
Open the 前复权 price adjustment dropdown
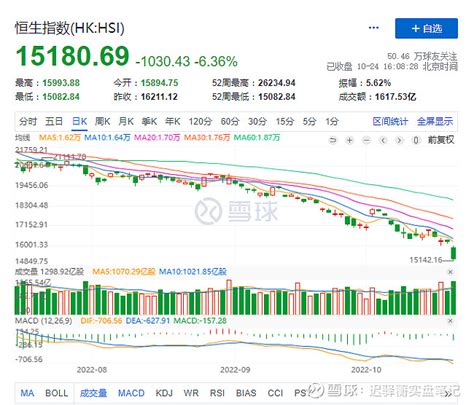click(x=441, y=140)
